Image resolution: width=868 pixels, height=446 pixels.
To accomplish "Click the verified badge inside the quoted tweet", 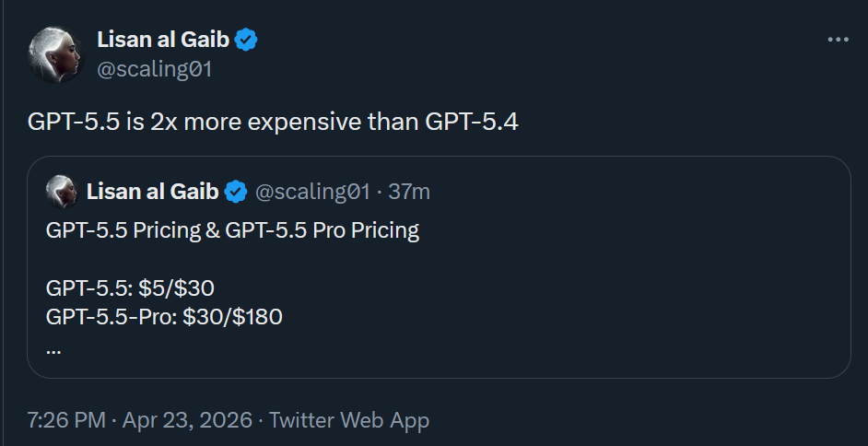I will [237, 192].
